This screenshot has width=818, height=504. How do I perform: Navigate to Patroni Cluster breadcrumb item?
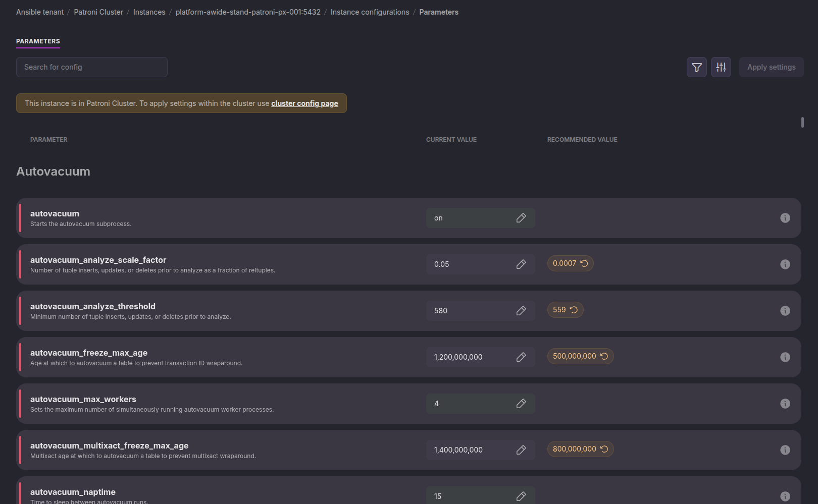(x=98, y=12)
